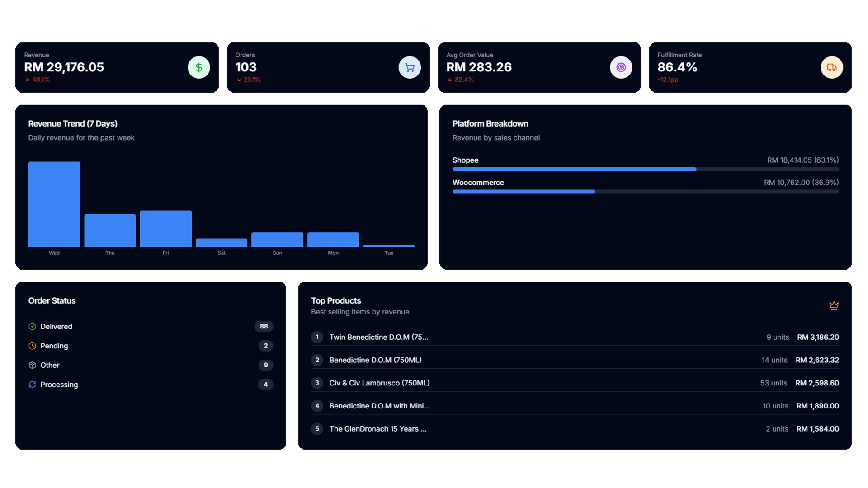Screen dimensions: 868x488
Task: Click the Thu bar in revenue chart
Action: (x=110, y=230)
